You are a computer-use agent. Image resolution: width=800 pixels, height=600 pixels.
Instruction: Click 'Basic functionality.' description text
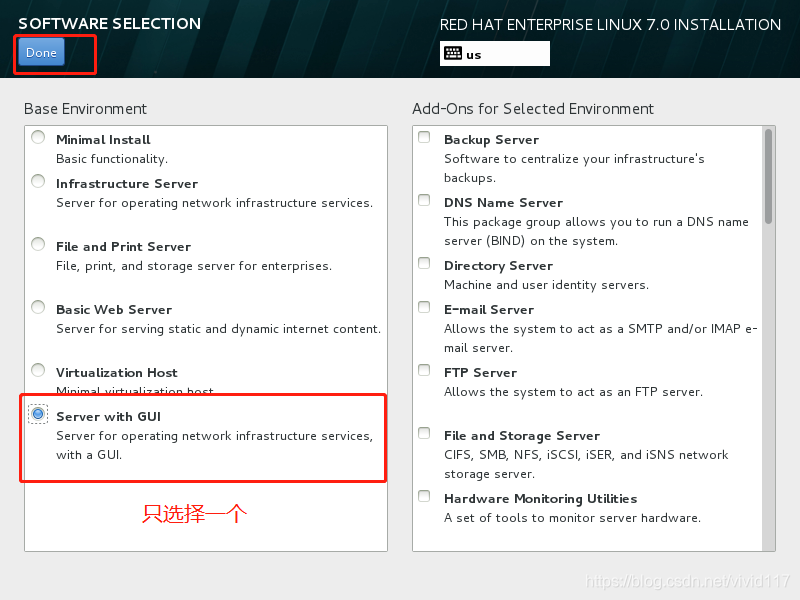tap(112, 159)
